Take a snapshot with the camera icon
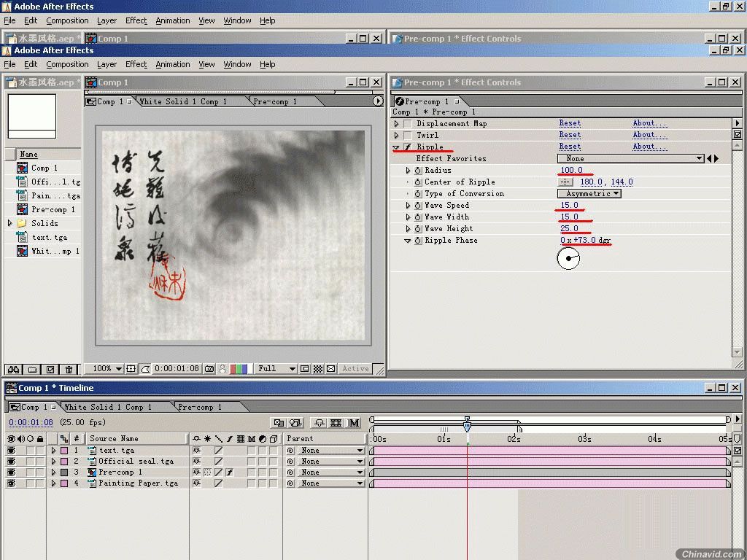This screenshot has width=747, height=560. (x=209, y=368)
